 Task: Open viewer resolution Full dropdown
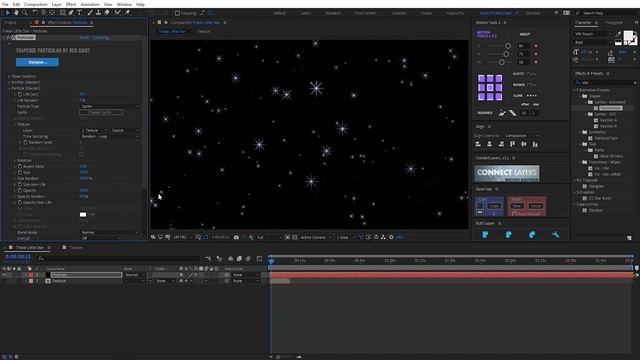(269, 237)
